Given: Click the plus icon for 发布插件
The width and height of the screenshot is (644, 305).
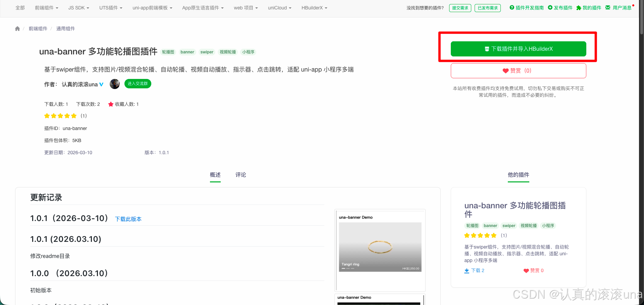Looking at the screenshot, I should (x=550, y=7).
